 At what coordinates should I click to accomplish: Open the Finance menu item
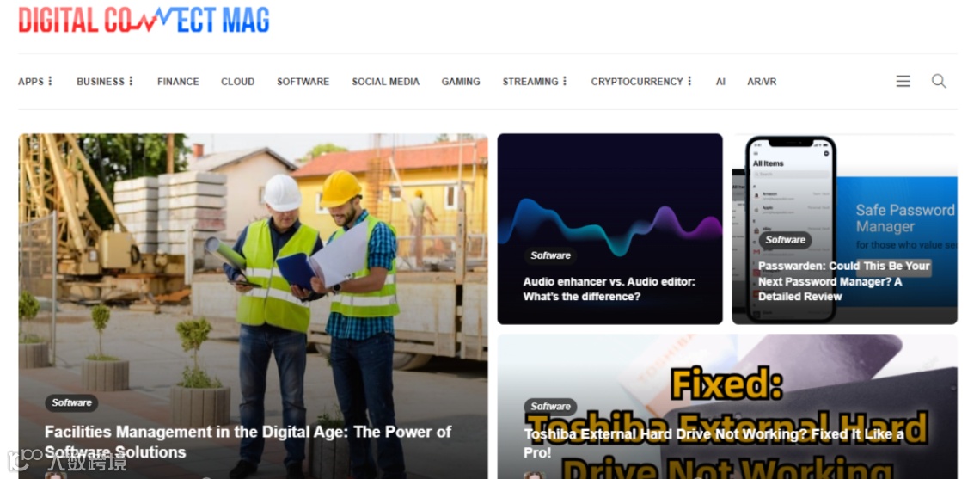click(178, 82)
